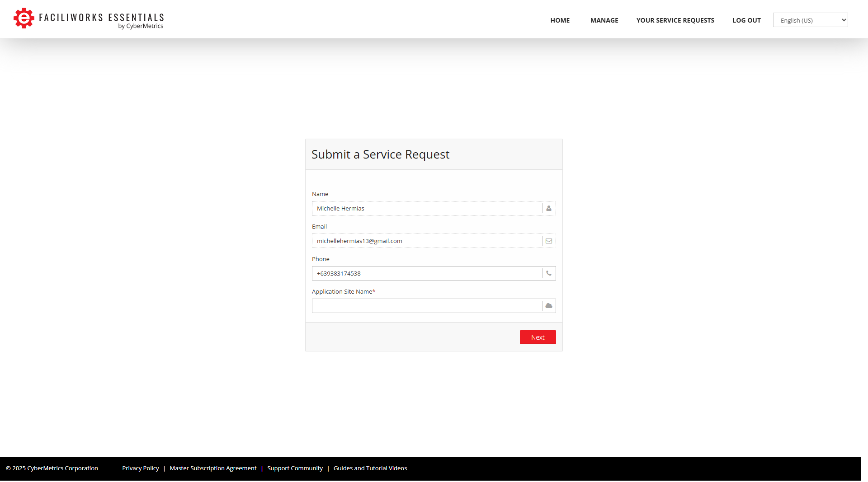Image resolution: width=868 pixels, height=482 pixels.
Task: Click the person icon in Name field
Action: pyautogui.click(x=549, y=208)
